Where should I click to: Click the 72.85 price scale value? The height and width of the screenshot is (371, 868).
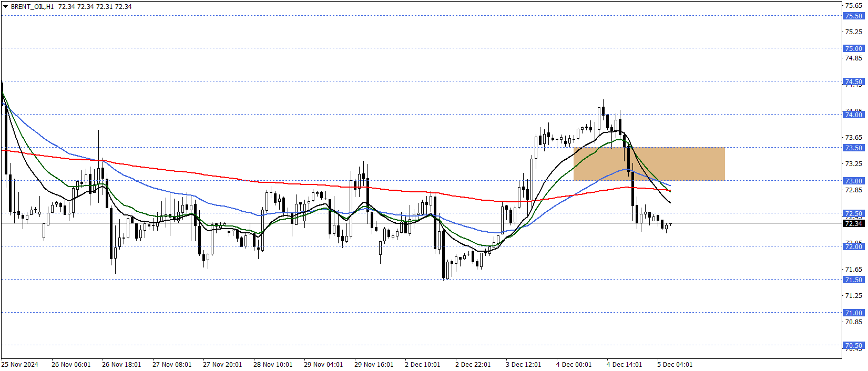coord(853,190)
